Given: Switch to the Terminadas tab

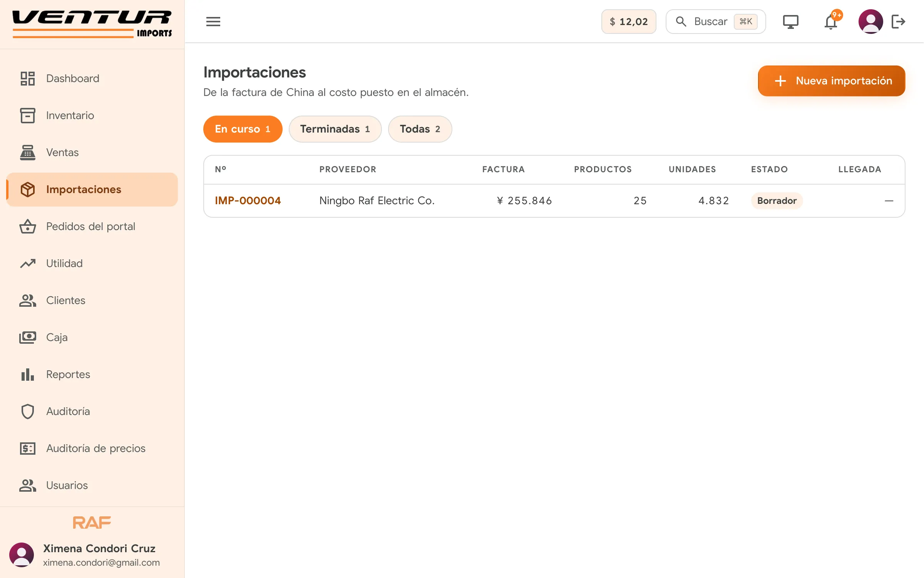Looking at the screenshot, I should 335,129.
